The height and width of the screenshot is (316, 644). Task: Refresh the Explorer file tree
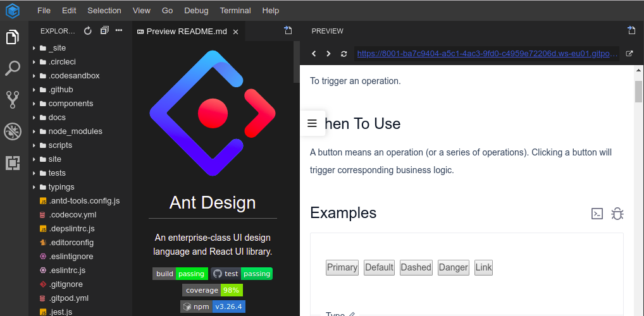coord(87,31)
